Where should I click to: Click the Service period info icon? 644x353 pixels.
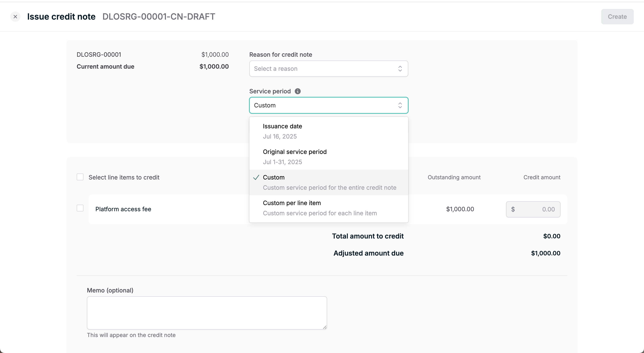point(298,91)
